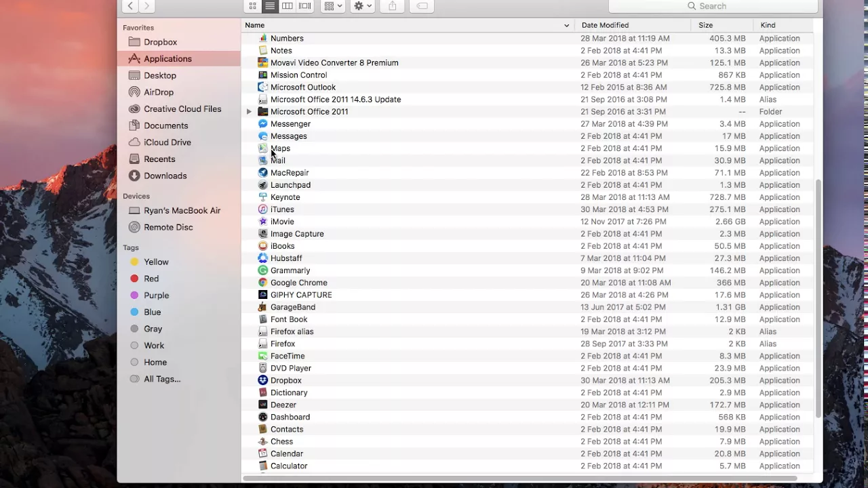The width and height of the screenshot is (868, 488).
Task: Click the MacRepair app icon
Action: [x=263, y=173]
